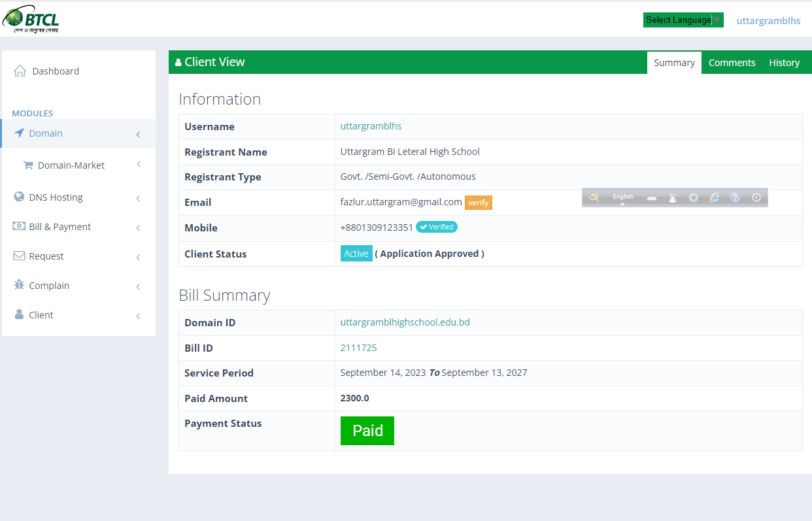This screenshot has width=812, height=521.
Task: Switch to the History tab
Action: [x=784, y=62]
